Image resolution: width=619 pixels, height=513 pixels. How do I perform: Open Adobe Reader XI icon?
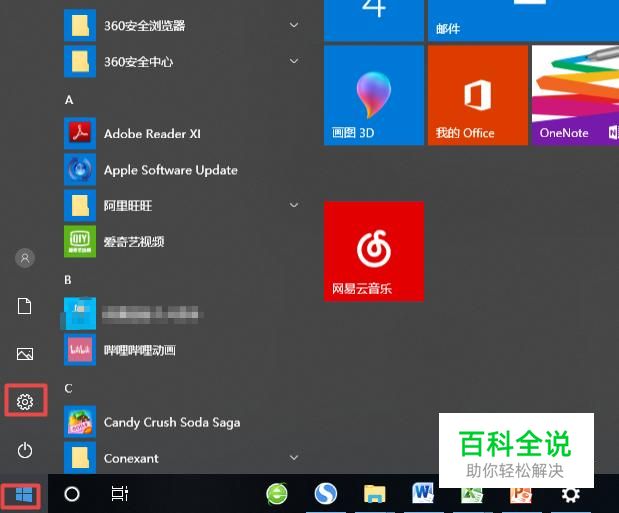click(80, 133)
